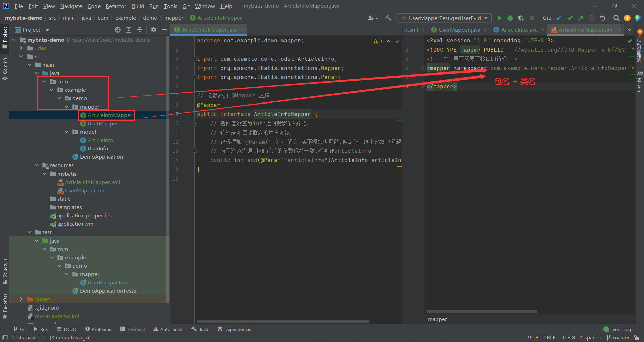This screenshot has height=342, width=644.
Task: Collapse the src folder
Action: [x=21, y=56]
